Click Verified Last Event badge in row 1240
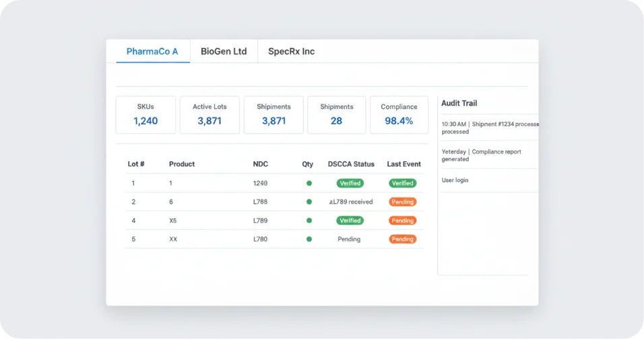 403,183
